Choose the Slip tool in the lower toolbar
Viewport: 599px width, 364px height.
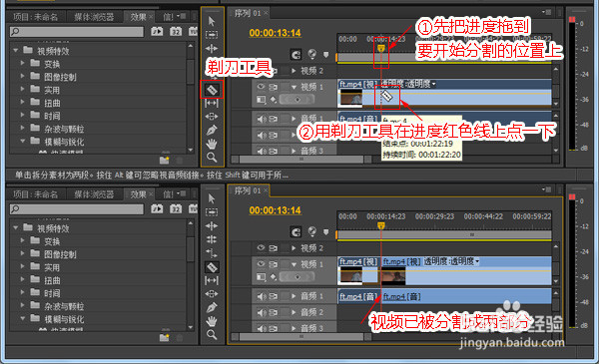tap(212, 280)
